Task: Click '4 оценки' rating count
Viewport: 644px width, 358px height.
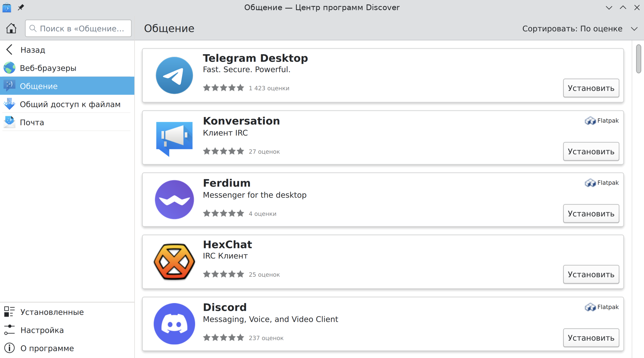Action: 262,214
